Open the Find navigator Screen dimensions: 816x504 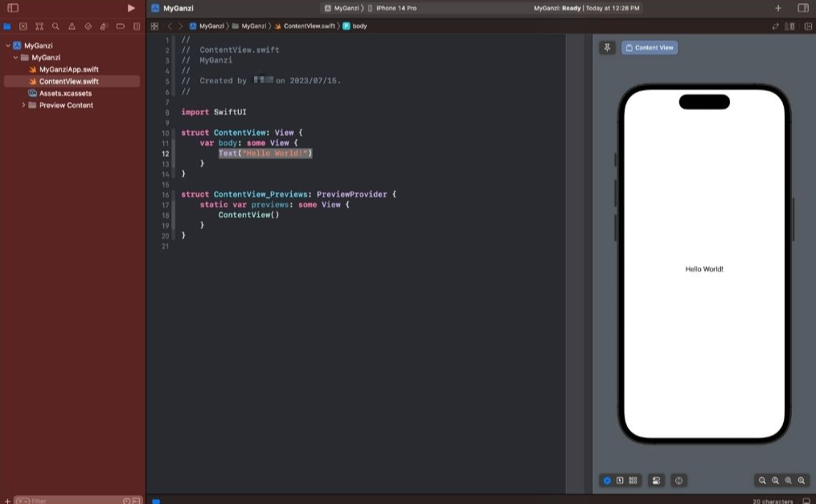pyautogui.click(x=55, y=26)
